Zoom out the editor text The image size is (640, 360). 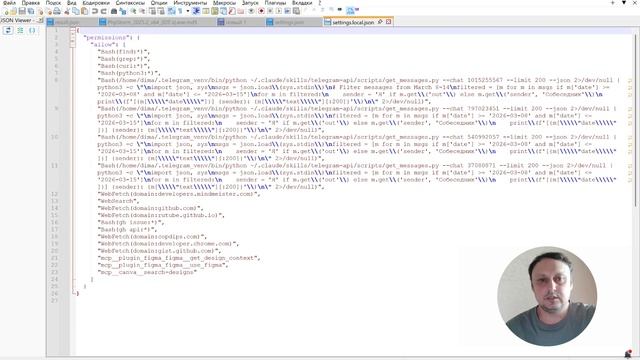click(142, 11)
